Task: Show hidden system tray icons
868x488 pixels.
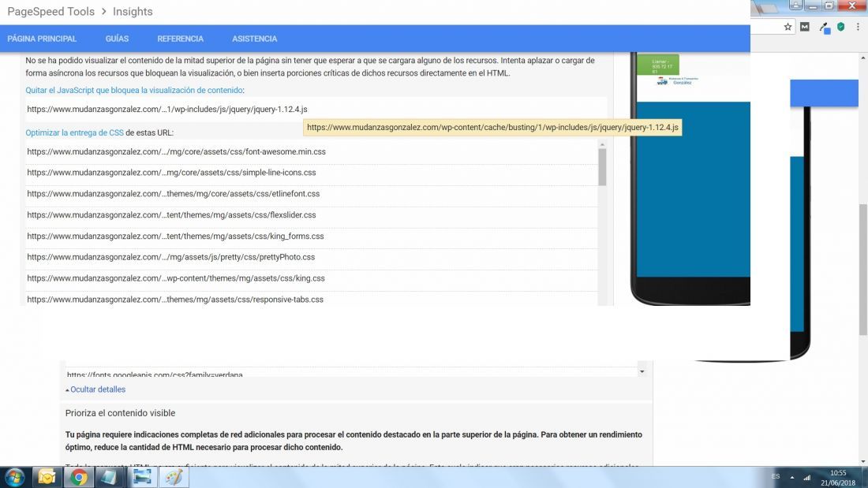Action: click(792, 477)
